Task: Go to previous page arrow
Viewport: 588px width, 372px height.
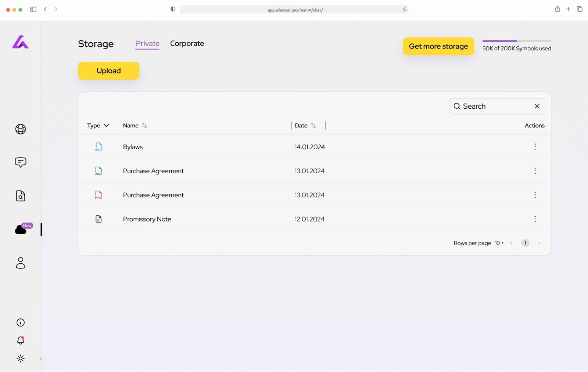Action: click(511, 243)
